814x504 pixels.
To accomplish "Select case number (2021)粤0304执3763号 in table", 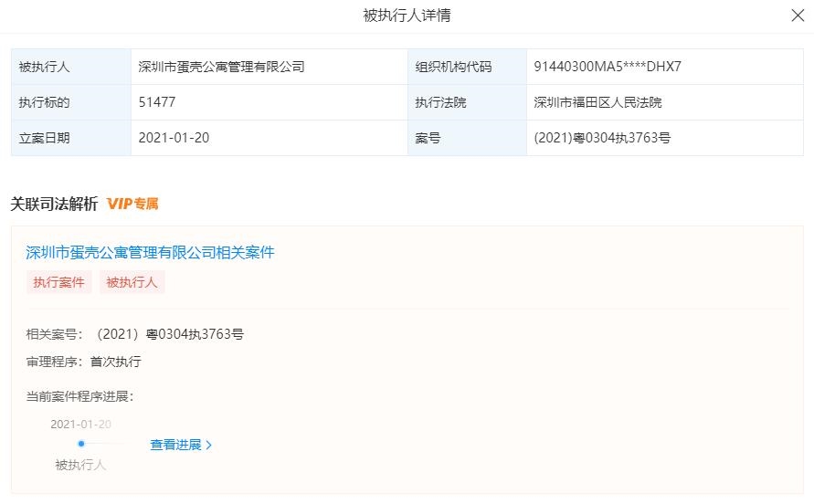I will tap(602, 138).
